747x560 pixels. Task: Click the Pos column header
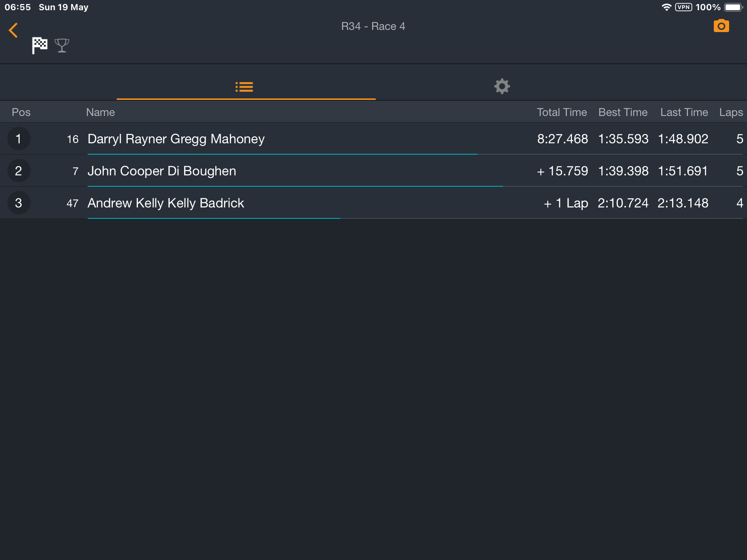(x=21, y=112)
